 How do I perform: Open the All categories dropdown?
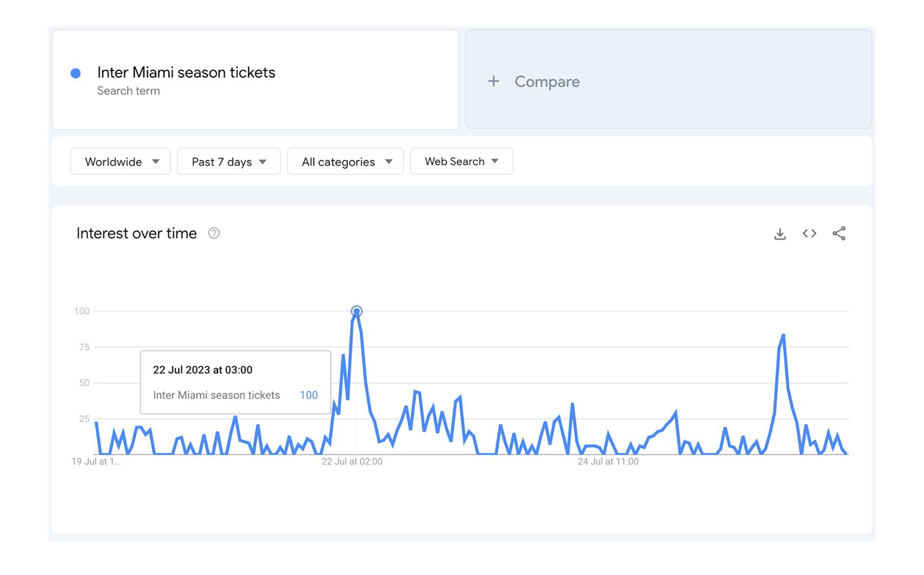pyautogui.click(x=345, y=162)
